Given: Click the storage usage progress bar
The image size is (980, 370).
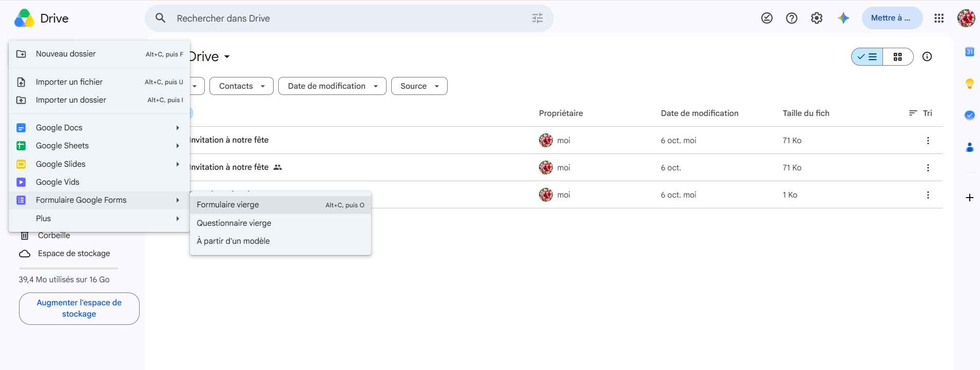Looking at the screenshot, I should point(68,268).
